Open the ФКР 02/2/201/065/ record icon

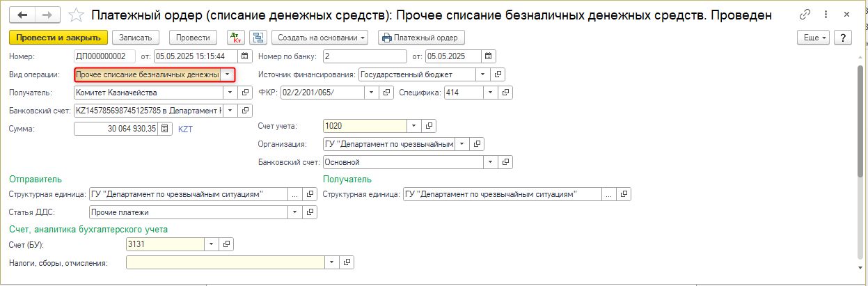[x=387, y=92]
